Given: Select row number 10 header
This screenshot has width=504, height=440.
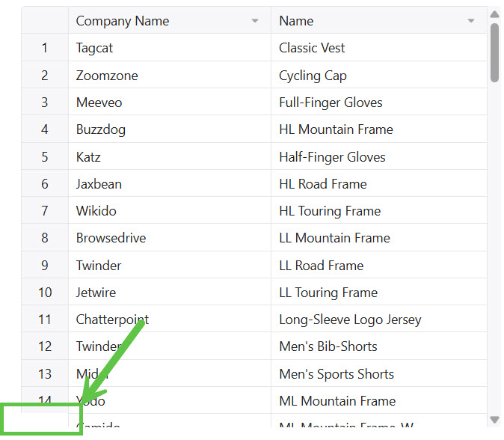Looking at the screenshot, I should (45, 293).
